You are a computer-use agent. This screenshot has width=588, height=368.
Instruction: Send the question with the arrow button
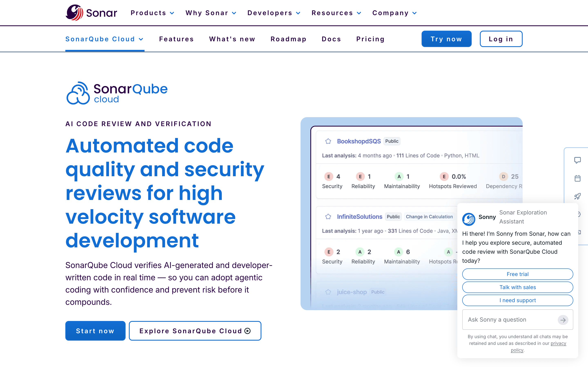click(x=563, y=320)
